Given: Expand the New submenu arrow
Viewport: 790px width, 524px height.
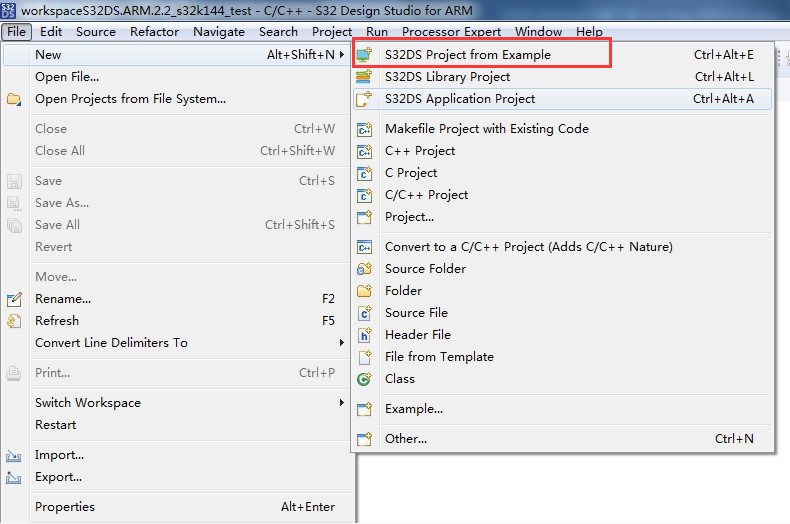Looking at the screenshot, I should 342,54.
